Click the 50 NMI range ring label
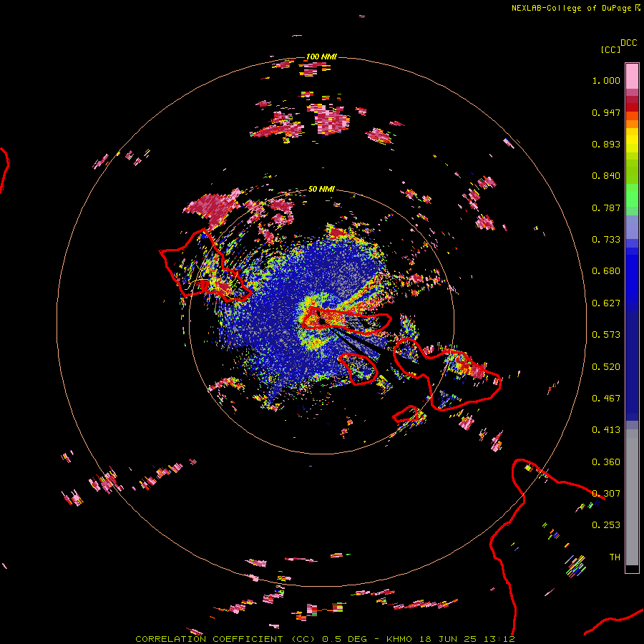Image resolution: width=644 pixels, height=644 pixels. (321, 189)
